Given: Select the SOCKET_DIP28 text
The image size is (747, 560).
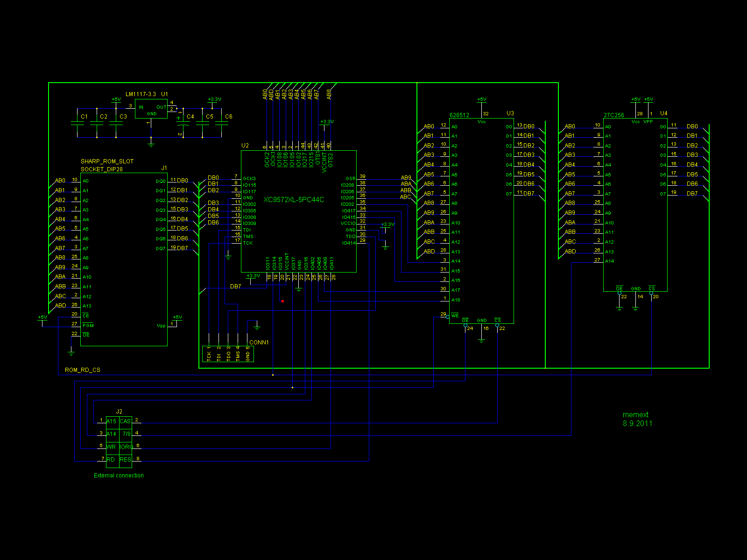Looking at the screenshot, I should (x=102, y=169).
